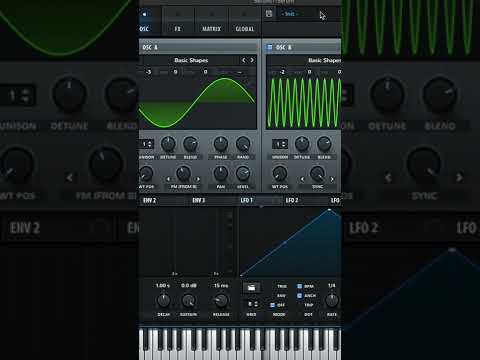The height and width of the screenshot is (360, 480).
Task: Click the OSC B waveform display
Action: (x=304, y=103)
